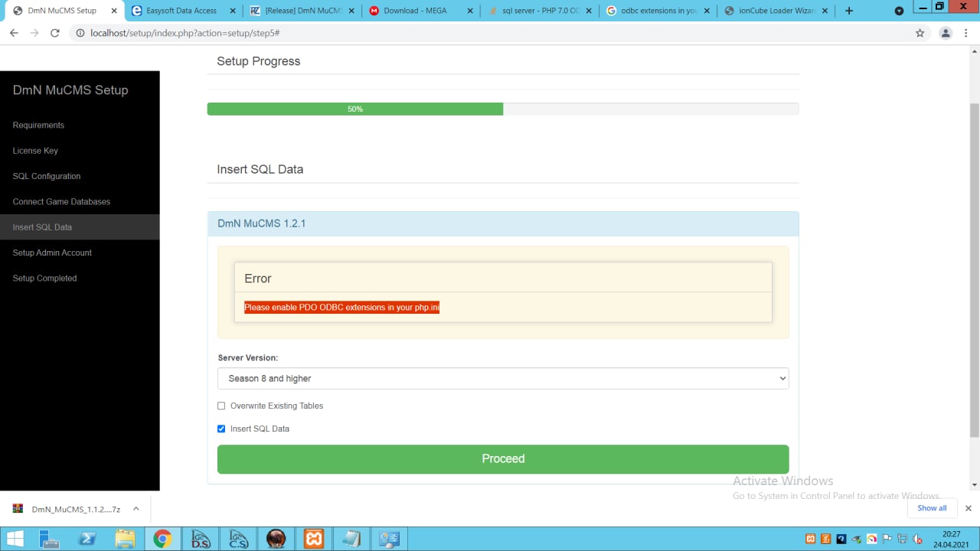This screenshot has width=980, height=551.
Task: Open XAMPP control panel from taskbar
Action: [313, 539]
